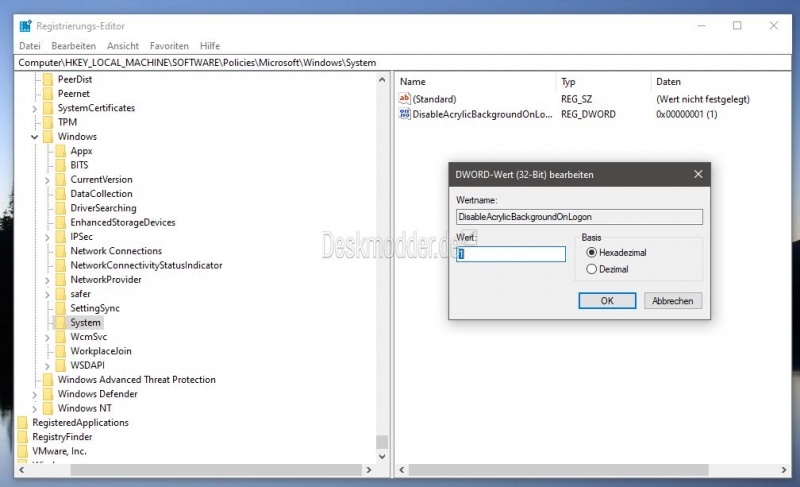The height and width of the screenshot is (487, 800).
Task: Expand the WcmSvc key
Action: click(47, 337)
